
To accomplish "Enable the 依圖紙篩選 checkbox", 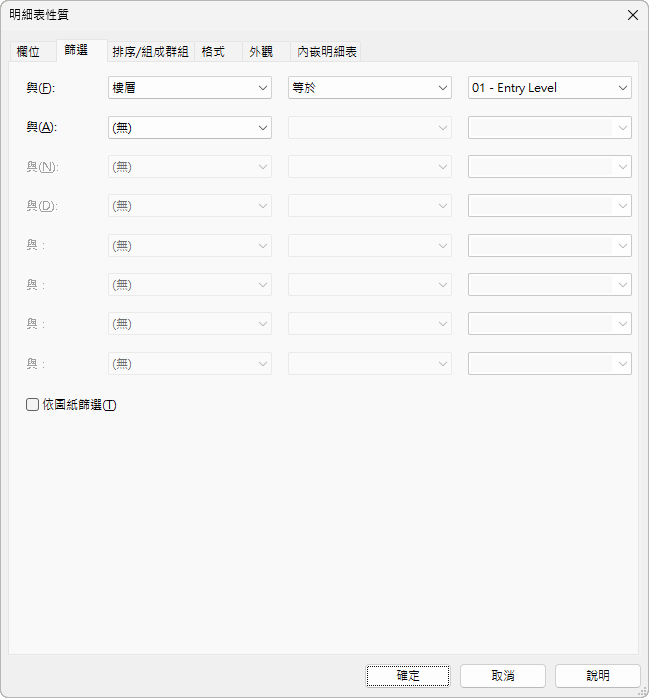I will coord(33,405).
